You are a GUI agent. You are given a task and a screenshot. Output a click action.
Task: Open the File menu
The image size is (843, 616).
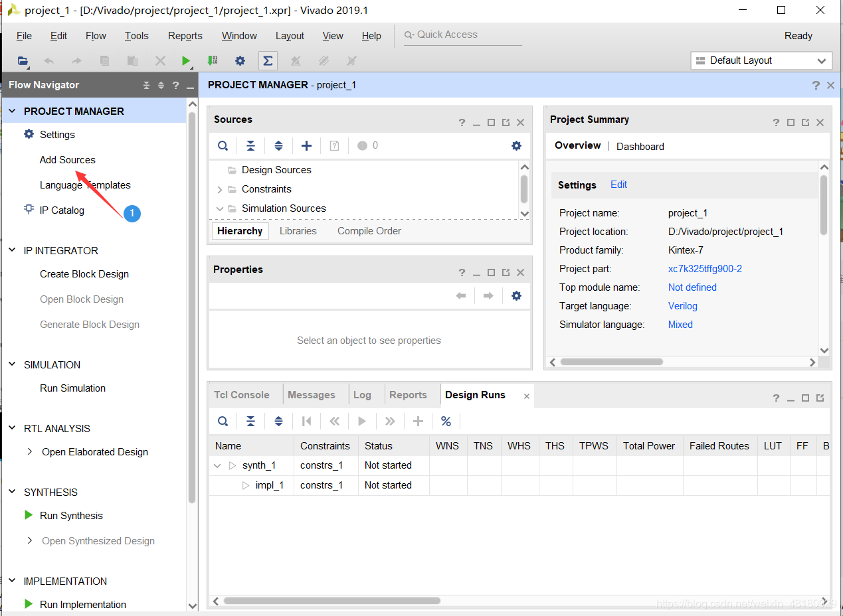click(x=24, y=36)
